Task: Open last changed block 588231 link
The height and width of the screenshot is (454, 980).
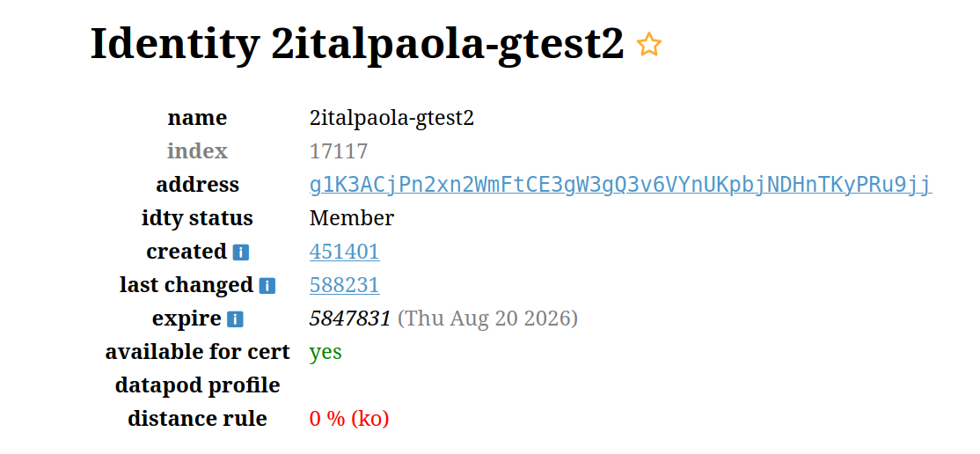Action: click(344, 285)
